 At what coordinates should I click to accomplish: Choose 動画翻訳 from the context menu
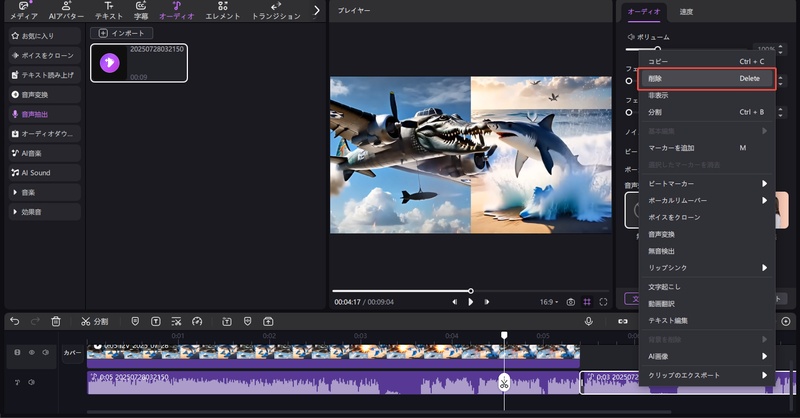pyautogui.click(x=707, y=304)
